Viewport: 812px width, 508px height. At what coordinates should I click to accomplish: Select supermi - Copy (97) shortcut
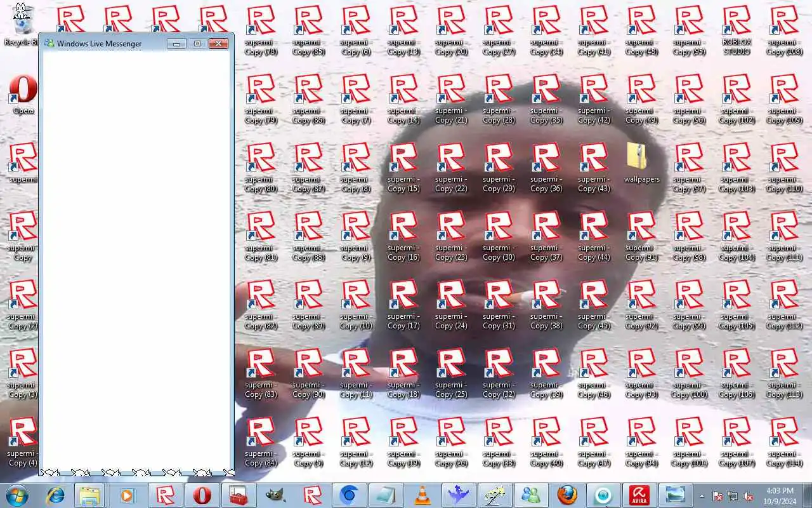pos(690,167)
